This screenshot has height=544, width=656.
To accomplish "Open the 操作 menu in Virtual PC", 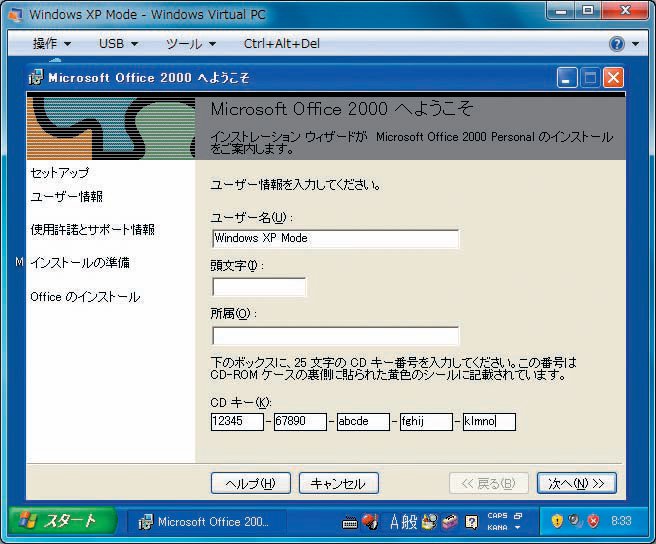I will [51, 43].
